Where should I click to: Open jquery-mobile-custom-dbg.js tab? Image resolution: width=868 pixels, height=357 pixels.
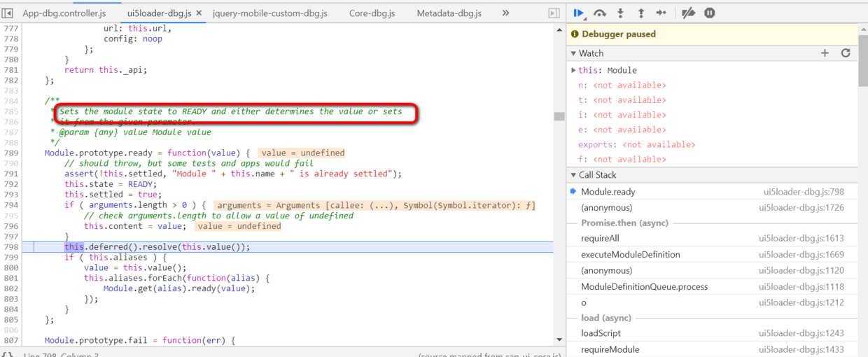pyautogui.click(x=269, y=13)
